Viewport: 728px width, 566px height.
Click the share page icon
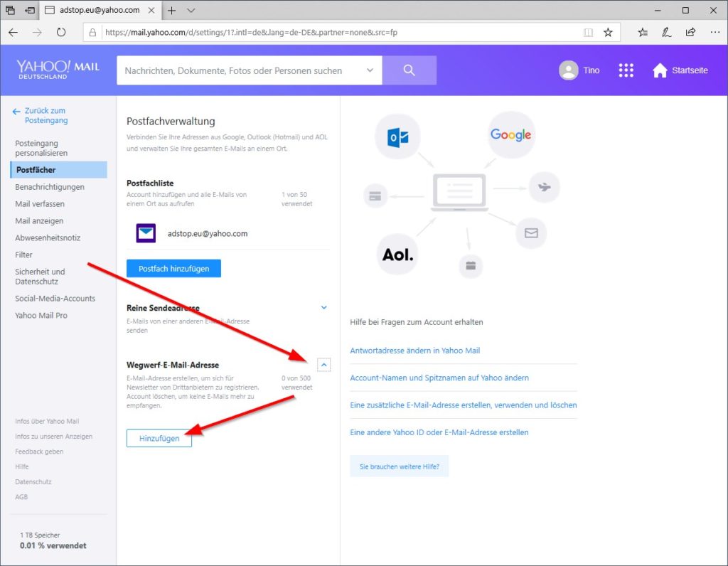click(690, 32)
